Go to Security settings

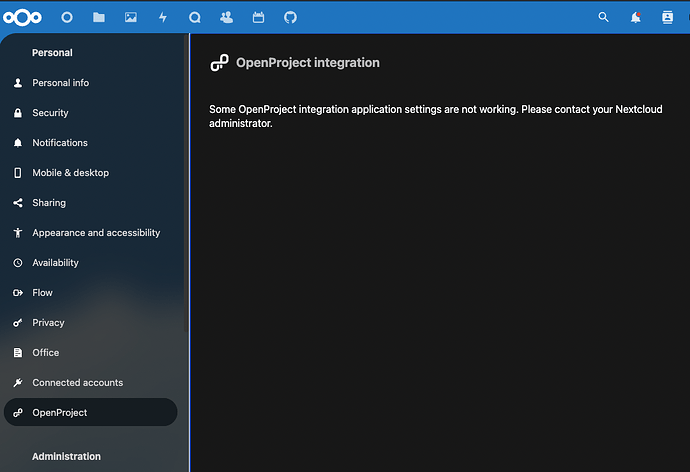coord(91,113)
